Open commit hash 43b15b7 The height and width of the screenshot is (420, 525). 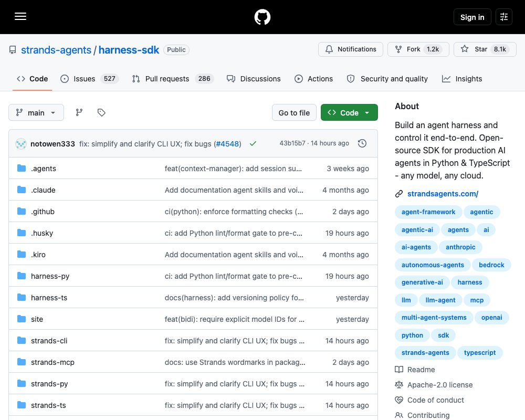pos(292,143)
